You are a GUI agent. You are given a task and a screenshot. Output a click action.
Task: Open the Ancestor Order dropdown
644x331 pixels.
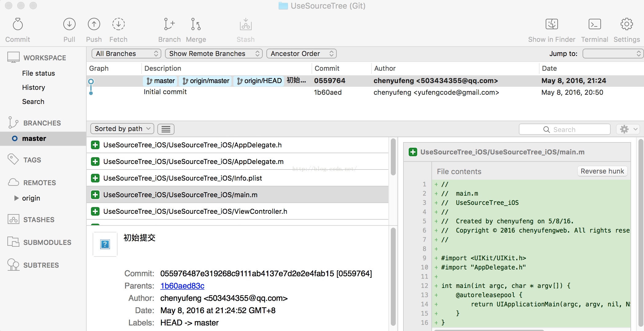point(301,54)
